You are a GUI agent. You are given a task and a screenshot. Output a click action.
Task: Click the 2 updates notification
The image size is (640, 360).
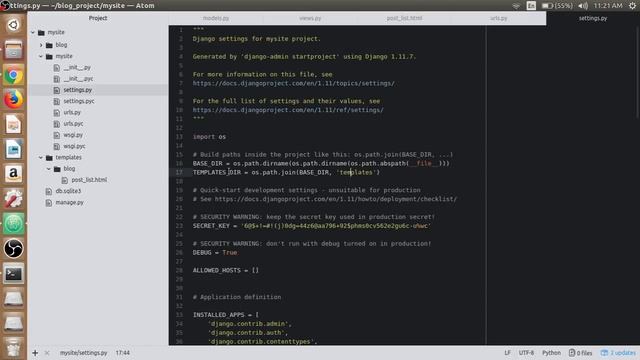(618, 353)
